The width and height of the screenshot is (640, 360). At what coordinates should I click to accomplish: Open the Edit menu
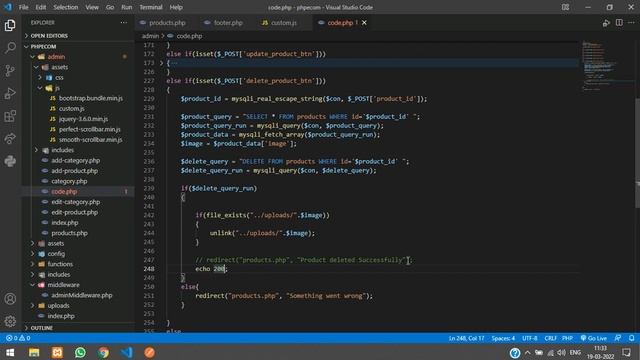[40, 7]
